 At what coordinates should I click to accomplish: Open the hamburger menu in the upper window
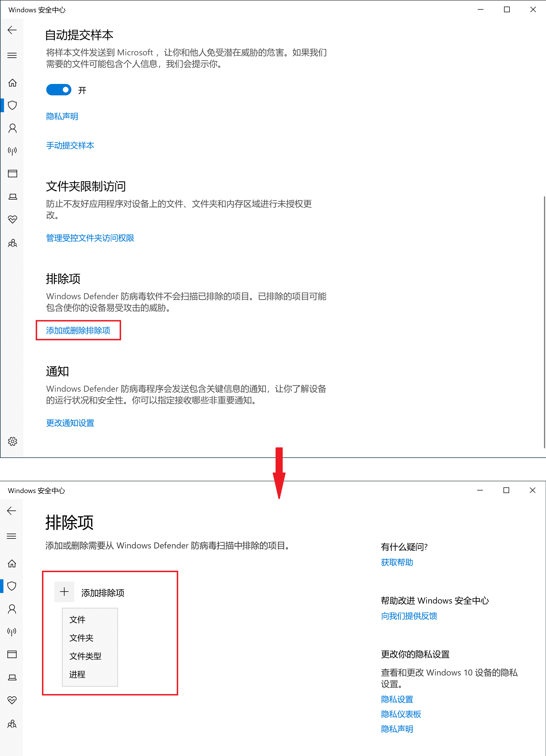tap(12, 55)
